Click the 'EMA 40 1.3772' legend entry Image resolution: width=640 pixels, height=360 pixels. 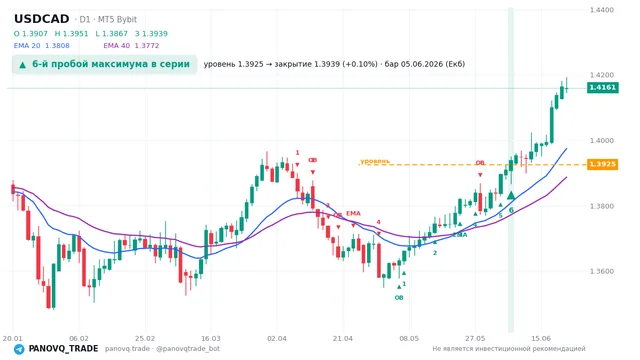click(131, 46)
